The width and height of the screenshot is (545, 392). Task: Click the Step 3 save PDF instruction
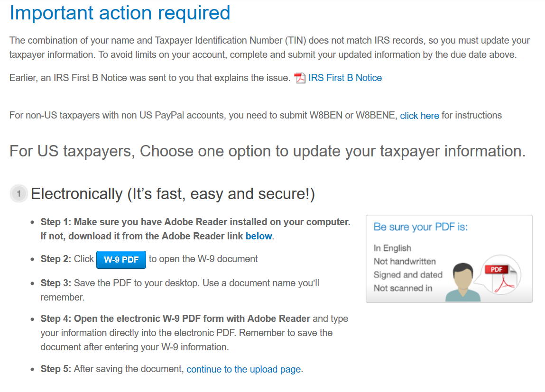(x=180, y=290)
